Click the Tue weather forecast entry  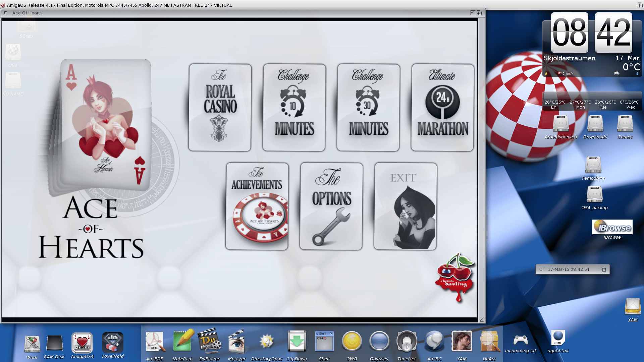[x=605, y=105]
